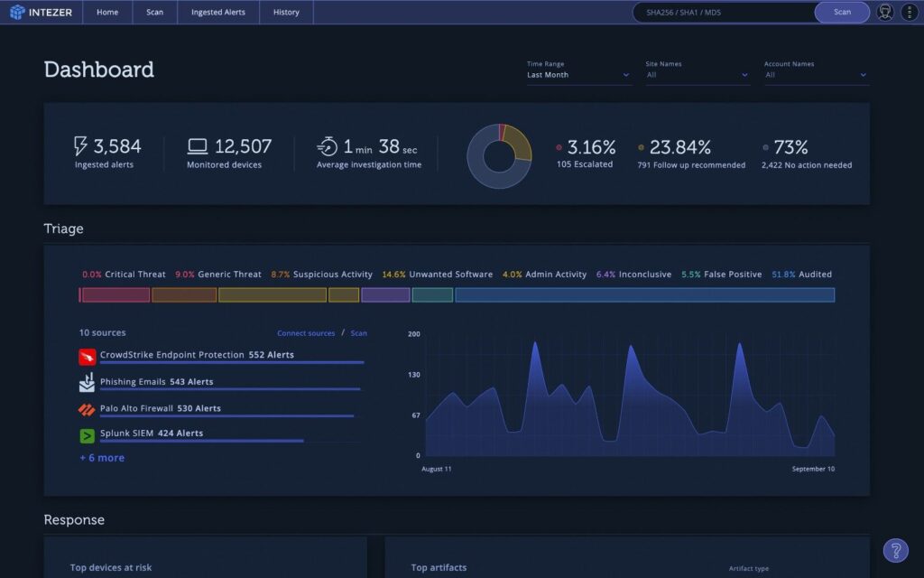
Task: Click the alerts timeline area chart
Action: click(630, 396)
